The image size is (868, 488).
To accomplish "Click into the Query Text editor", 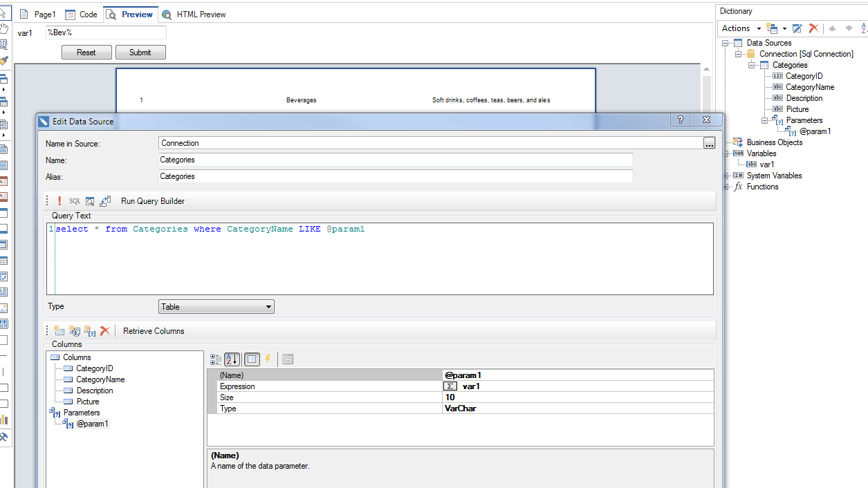I will coord(380,259).
